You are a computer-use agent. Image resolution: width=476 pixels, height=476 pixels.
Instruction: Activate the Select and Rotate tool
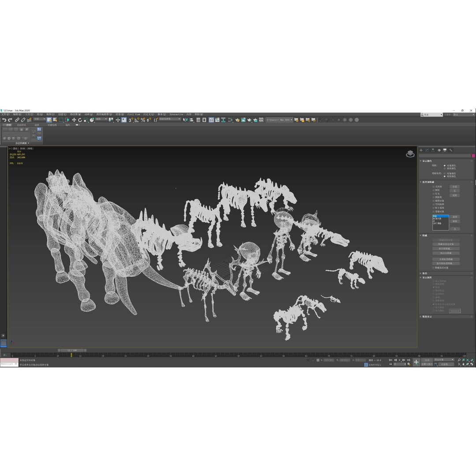[x=80, y=120]
